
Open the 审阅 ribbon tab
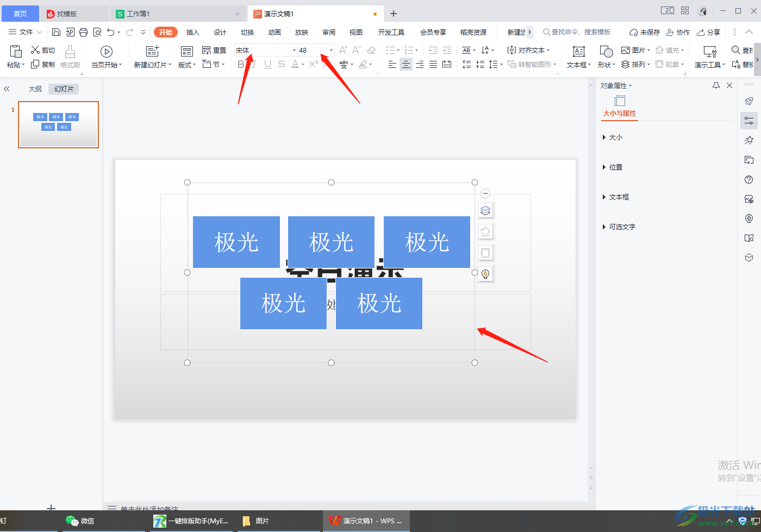pyautogui.click(x=329, y=32)
